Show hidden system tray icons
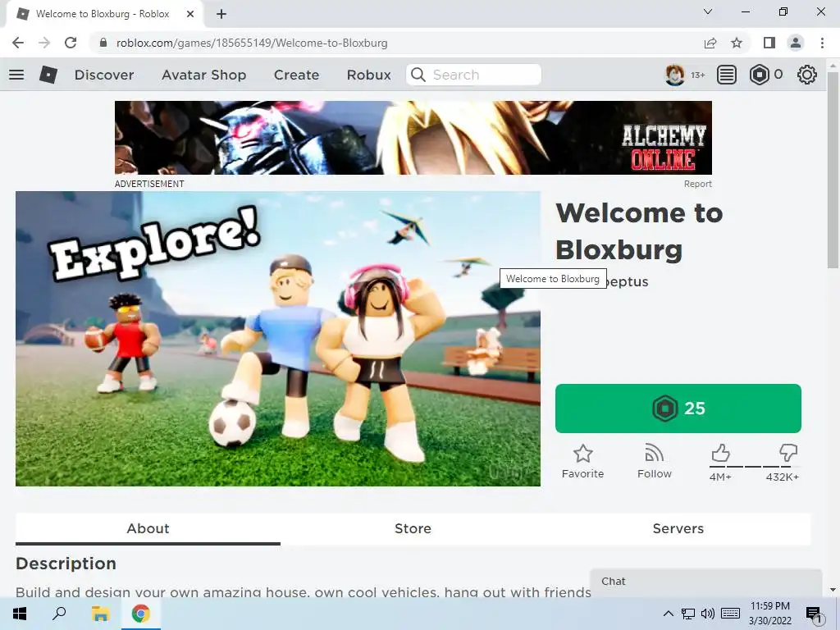The height and width of the screenshot is (630, 840). click(x=668, y=614)
